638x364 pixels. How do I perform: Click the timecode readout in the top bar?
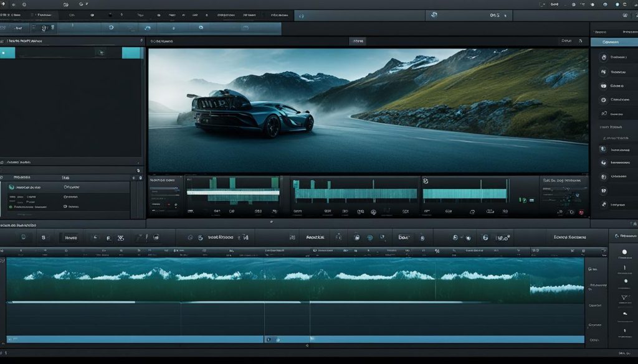pos(495,16)
